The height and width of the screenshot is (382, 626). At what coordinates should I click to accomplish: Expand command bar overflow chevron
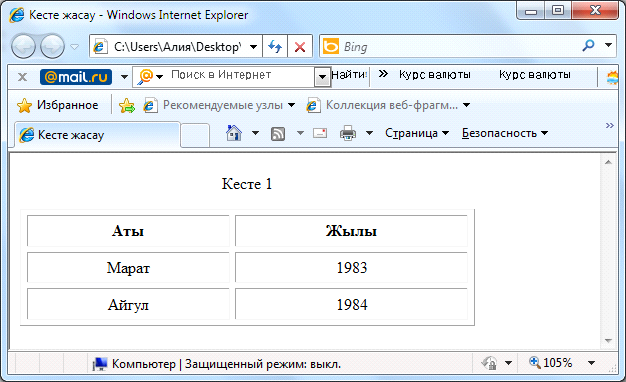coord(610,126)
